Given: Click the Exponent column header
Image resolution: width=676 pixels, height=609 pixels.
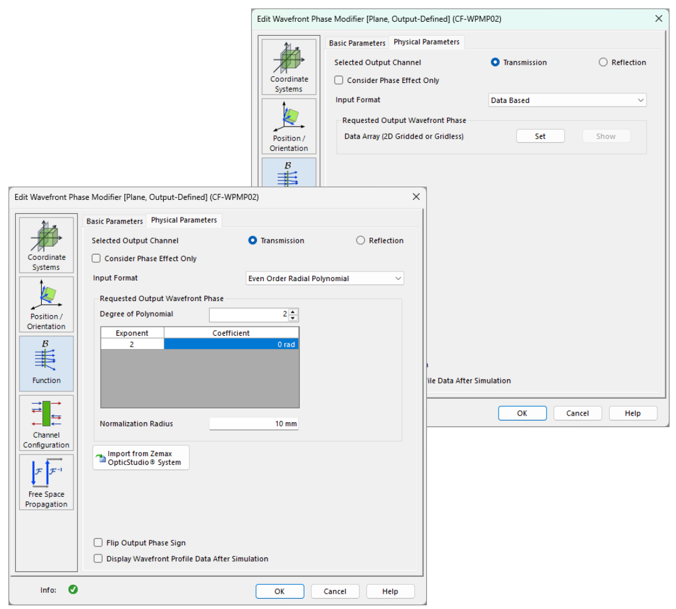Looking at the screenshot, I should [132, 333].
